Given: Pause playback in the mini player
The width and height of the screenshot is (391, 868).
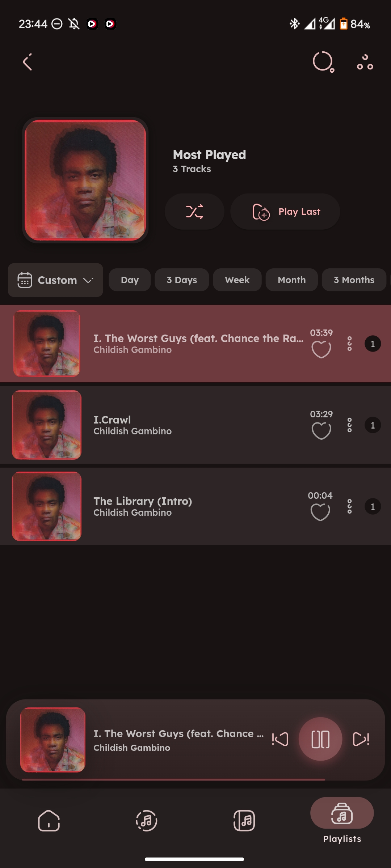Looking at the screenshot, I should coord(320,739).
